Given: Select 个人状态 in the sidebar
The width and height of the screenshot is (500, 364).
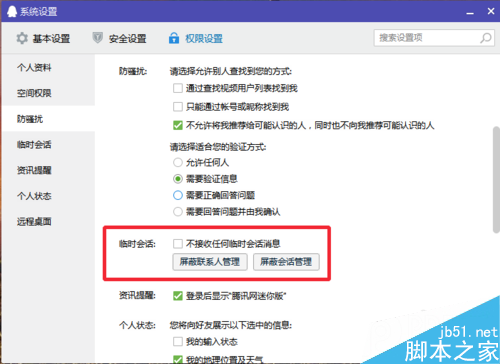Looking at the screenshot, I should (x=34, y=196).
